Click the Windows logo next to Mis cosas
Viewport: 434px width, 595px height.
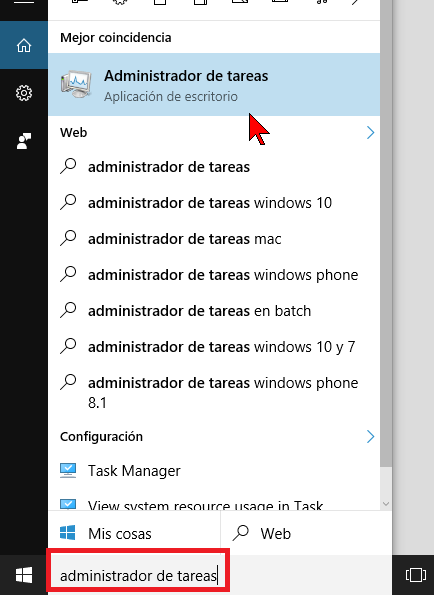point(68,533)
